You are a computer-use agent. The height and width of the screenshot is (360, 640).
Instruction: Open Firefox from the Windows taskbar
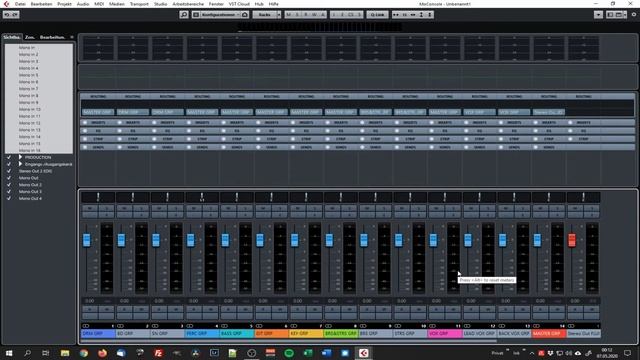tap(102, 353)
